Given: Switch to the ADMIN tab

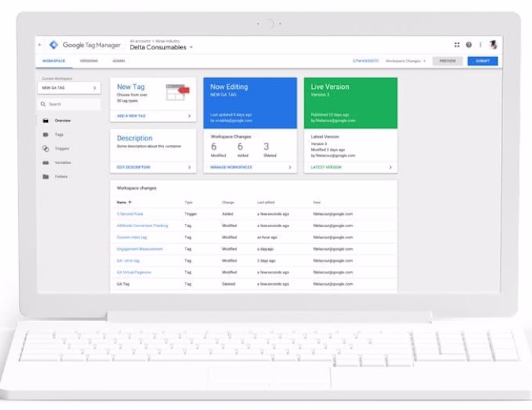Looking at the screenshot, I should click(119, 61).
